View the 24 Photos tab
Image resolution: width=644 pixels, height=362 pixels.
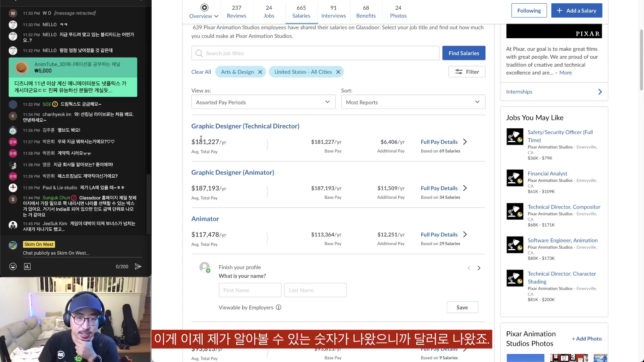click(x=398, y=11)
